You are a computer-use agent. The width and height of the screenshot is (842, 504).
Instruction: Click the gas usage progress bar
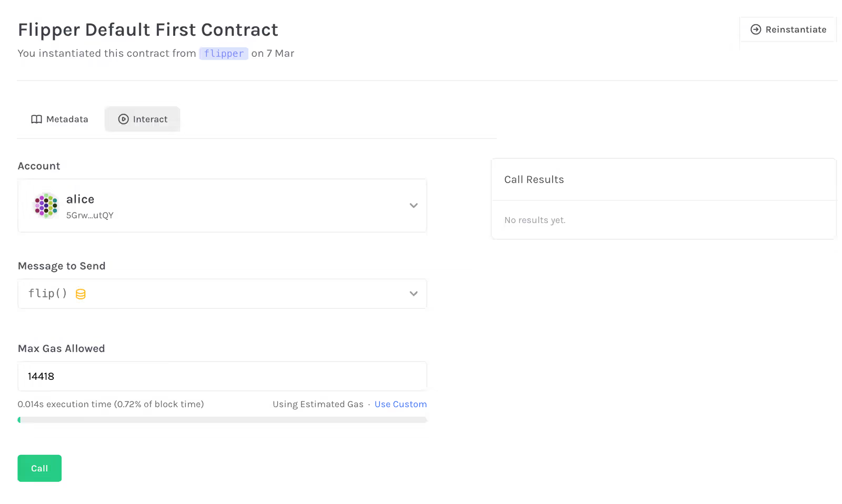(x=222, y=420)
